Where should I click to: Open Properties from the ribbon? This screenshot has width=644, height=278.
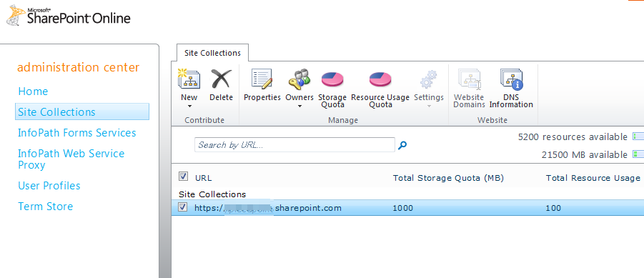262,79
